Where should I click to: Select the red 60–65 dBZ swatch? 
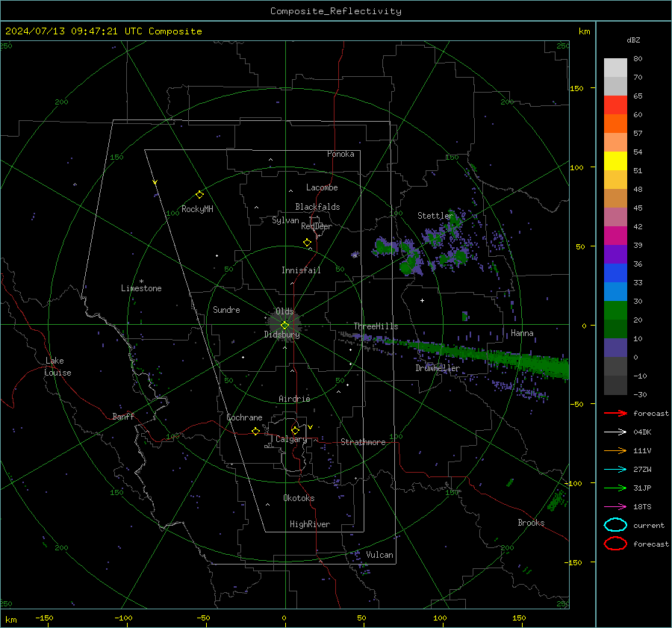click(x=615, y=105)
